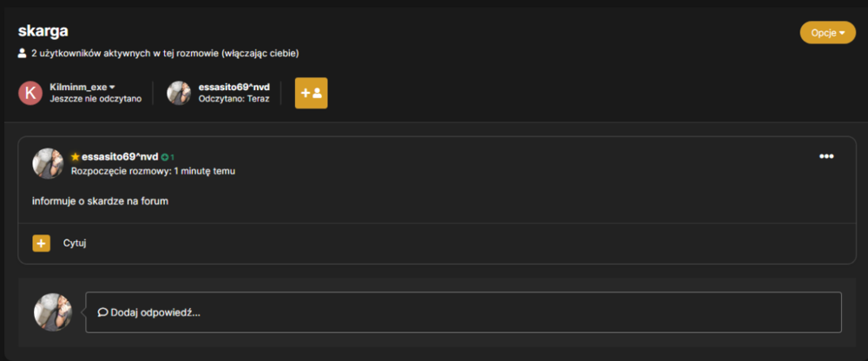
Task: Toggle the yellow plus multi-quote button
Action: (x=42, y=243)
